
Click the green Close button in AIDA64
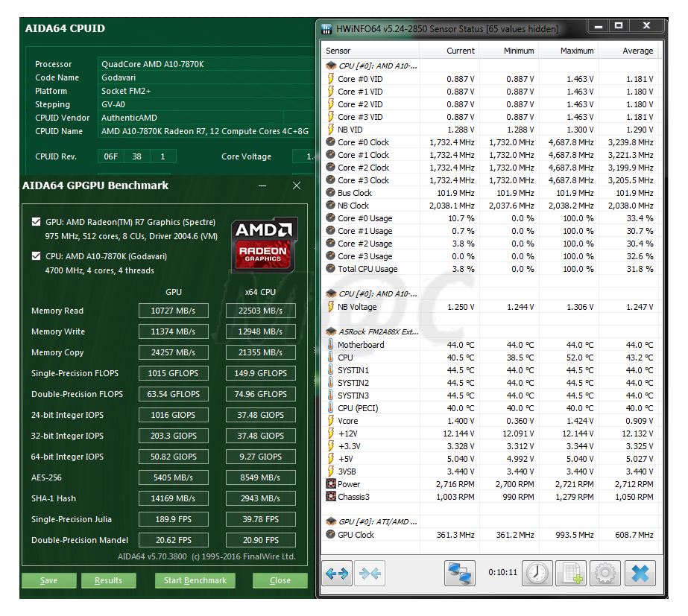click(280, 580)
